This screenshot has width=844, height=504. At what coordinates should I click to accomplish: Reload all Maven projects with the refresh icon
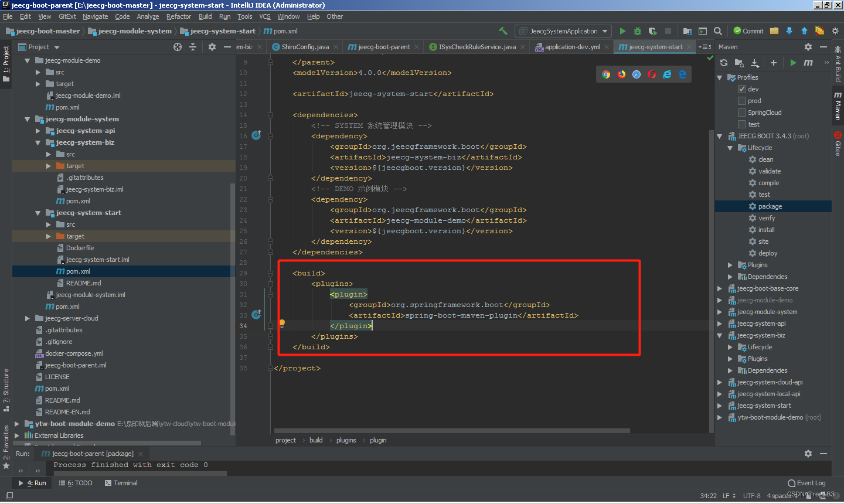(724, 63)
